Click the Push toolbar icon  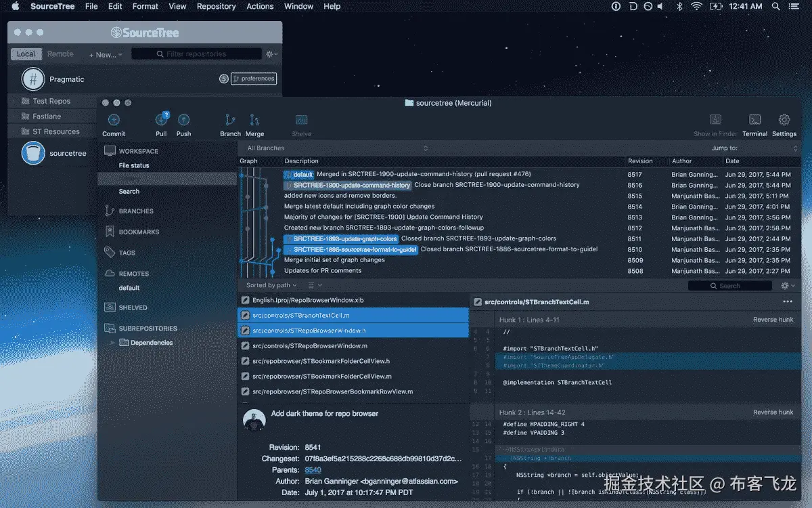(183, 120)
